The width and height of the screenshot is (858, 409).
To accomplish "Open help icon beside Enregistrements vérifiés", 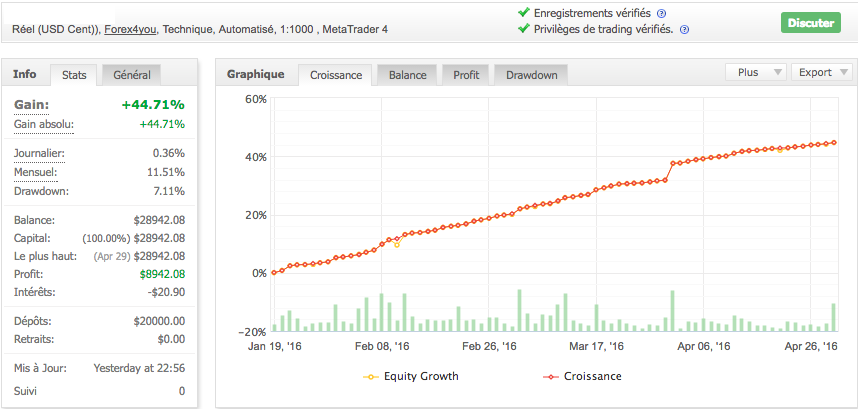I will [x=662, y=14].
